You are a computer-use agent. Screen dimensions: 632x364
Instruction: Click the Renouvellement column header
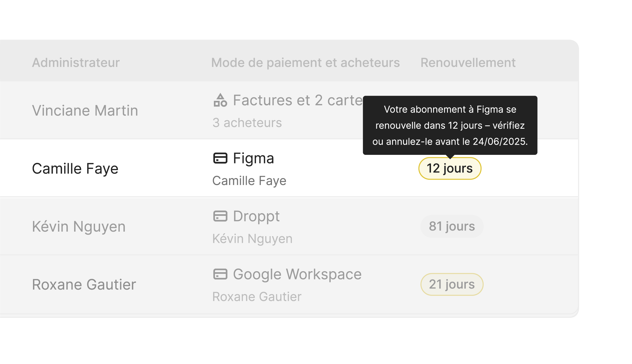pyautogui.click(x=468, y=63)
